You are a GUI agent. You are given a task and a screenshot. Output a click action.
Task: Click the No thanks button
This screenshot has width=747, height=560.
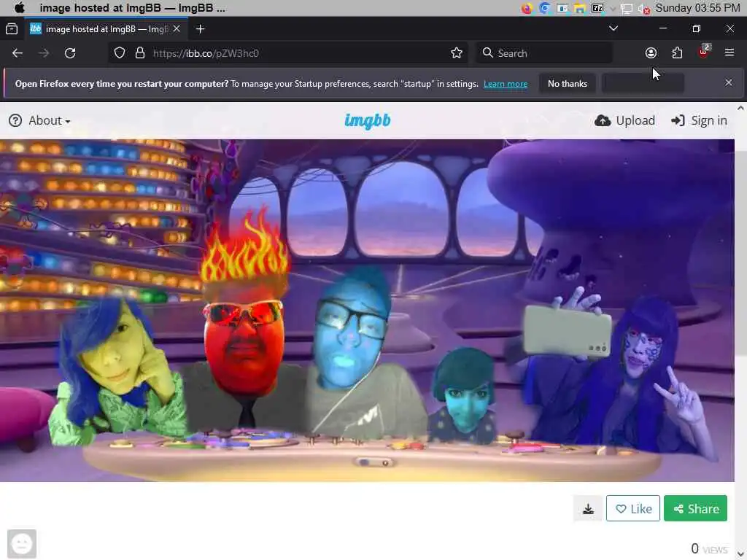568,84
